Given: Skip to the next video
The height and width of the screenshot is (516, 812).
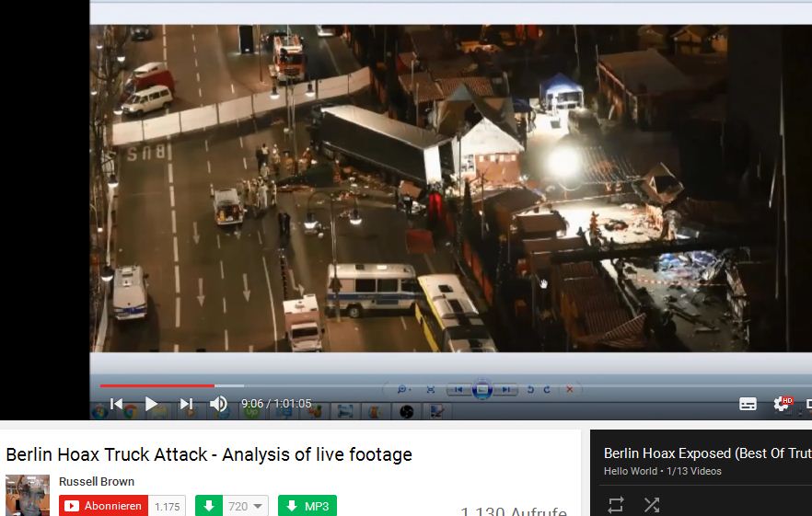Looking at the screenshot, I should click(186, 404).
